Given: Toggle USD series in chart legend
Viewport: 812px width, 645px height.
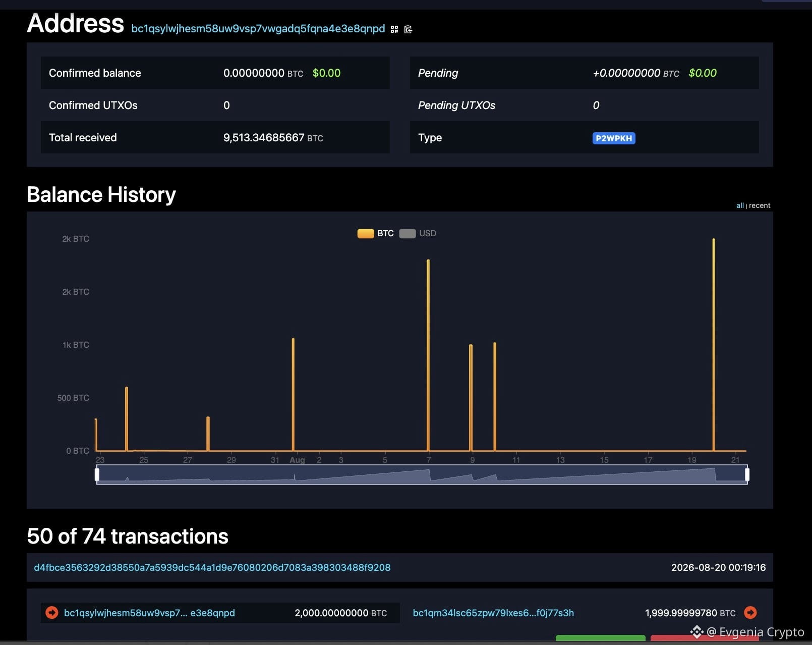Looking at the screenshot, I should [x=418, y=233].
